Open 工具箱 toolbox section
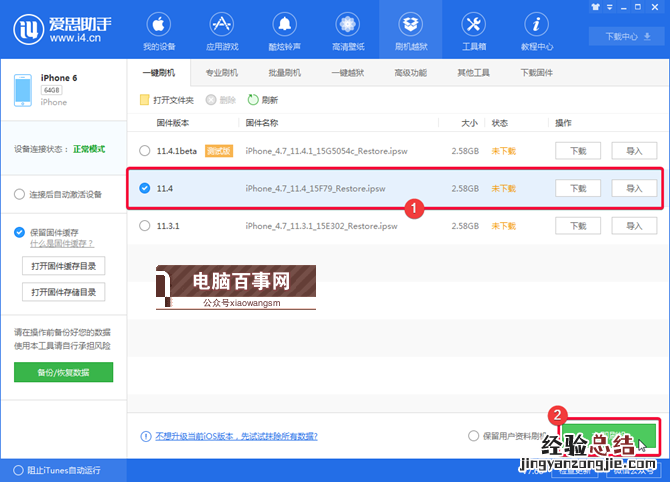Viewport: 670px width, 482px height. (474, 31)
